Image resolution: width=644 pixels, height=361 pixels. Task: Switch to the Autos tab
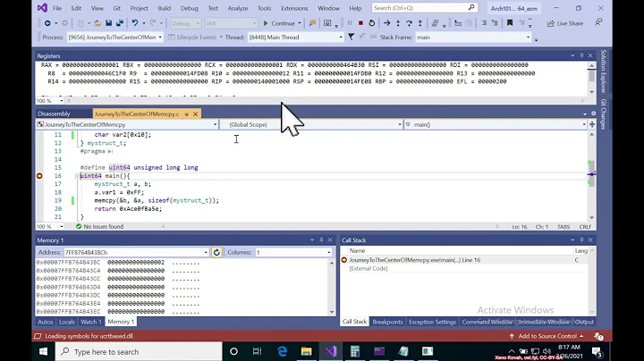(x=46, y=322)
